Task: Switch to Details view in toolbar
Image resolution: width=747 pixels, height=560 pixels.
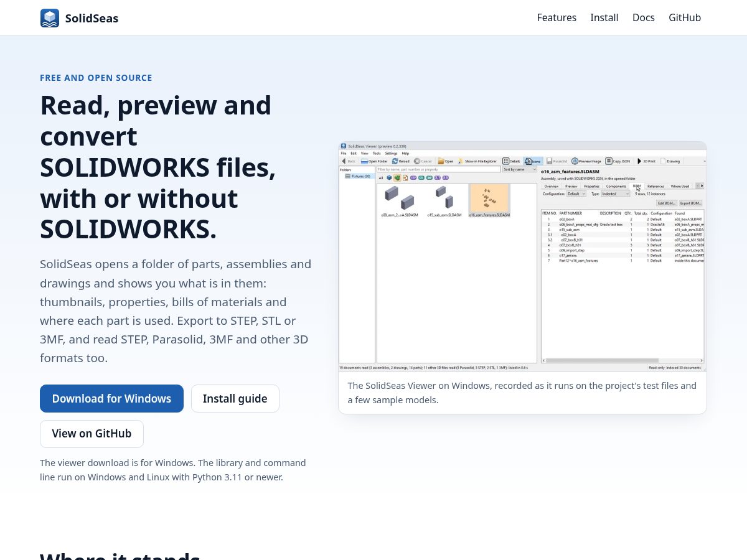Action: point(511,161)
